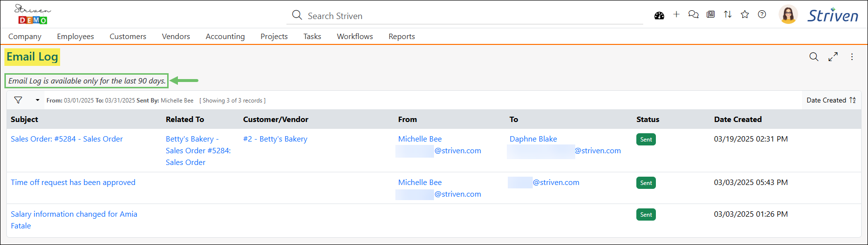Screen dimensions: 868x245
Task: Open Michelle Bee in Time off row
Action: tap(420, 182)
